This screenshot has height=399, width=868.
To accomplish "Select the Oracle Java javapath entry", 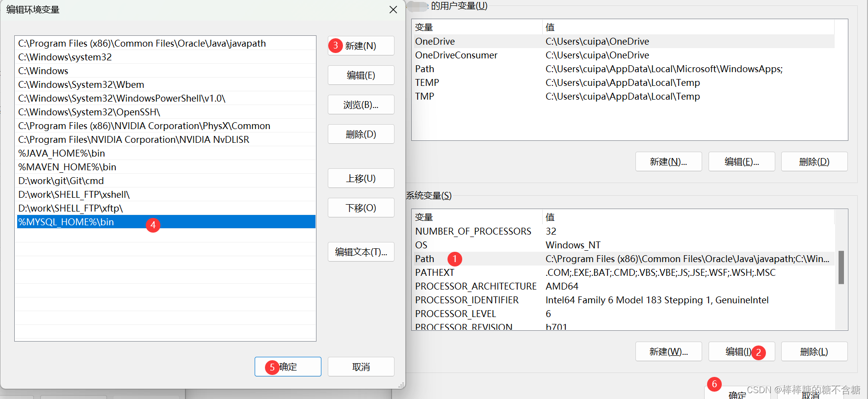I will [x=166, y=43].
